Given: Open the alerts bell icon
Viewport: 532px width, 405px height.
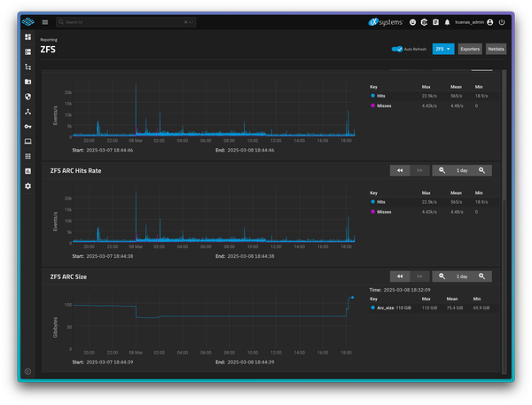Looking at the screenshot, I should point(447,21).
